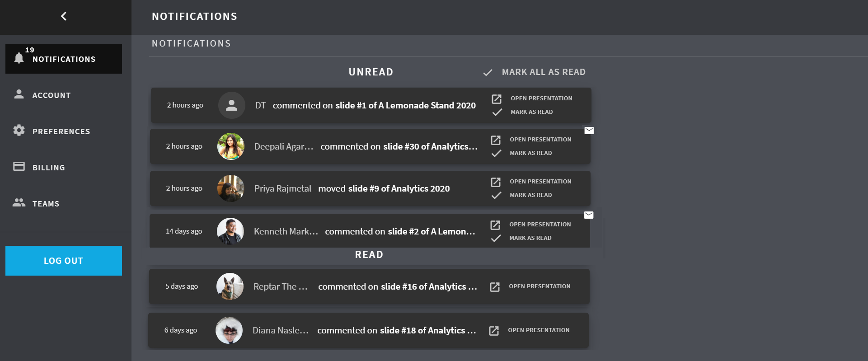Click DT's default avatar
This screenshot has height=361, width=868.
232,105
